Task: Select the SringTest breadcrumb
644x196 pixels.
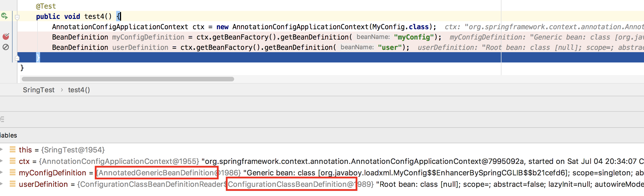Action: point(39,90)
